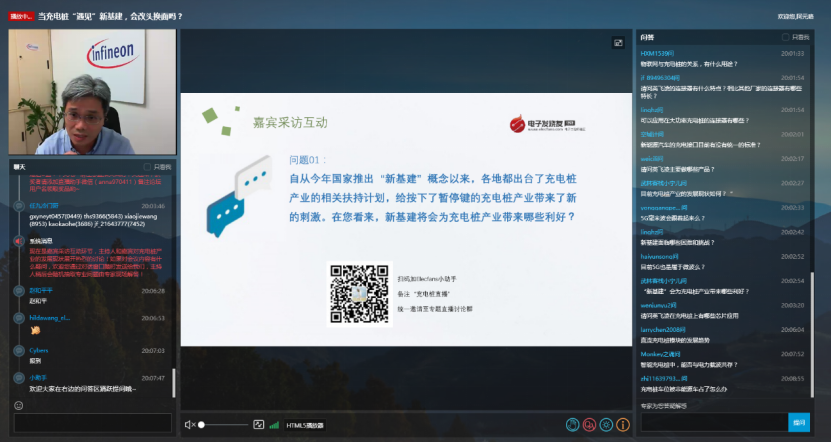This screenshot has height=443, width=831.
Task: Click the chat message input box
Action: coord(90,423)
